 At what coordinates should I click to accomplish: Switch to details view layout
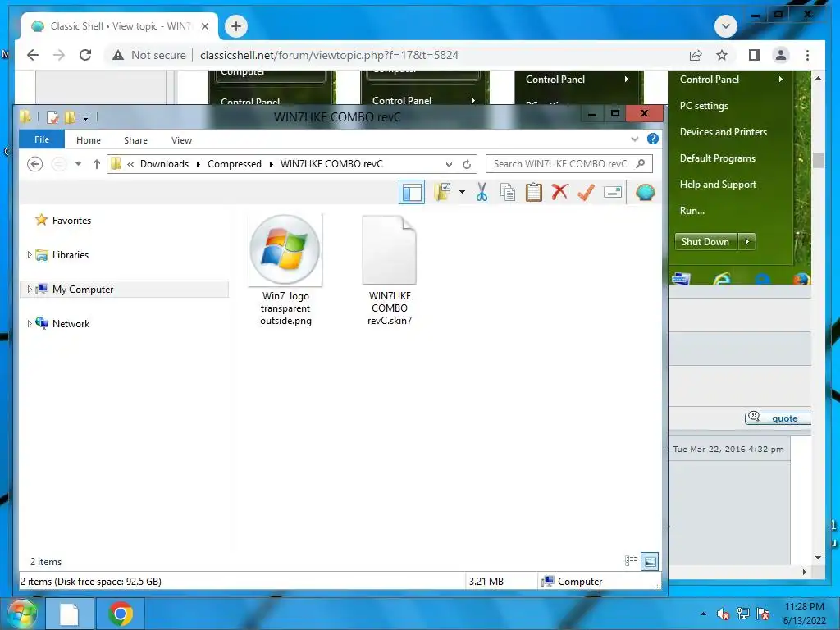coord(631,561)
